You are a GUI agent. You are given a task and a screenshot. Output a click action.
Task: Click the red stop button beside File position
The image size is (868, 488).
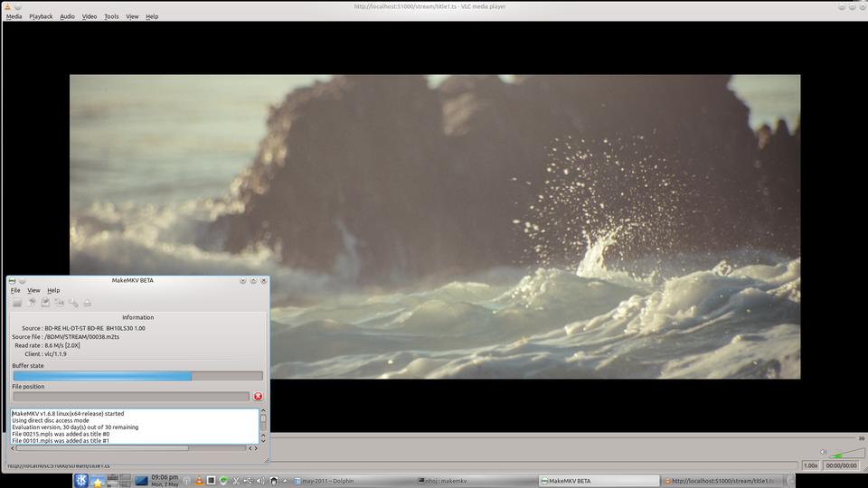tap(258, 397)
